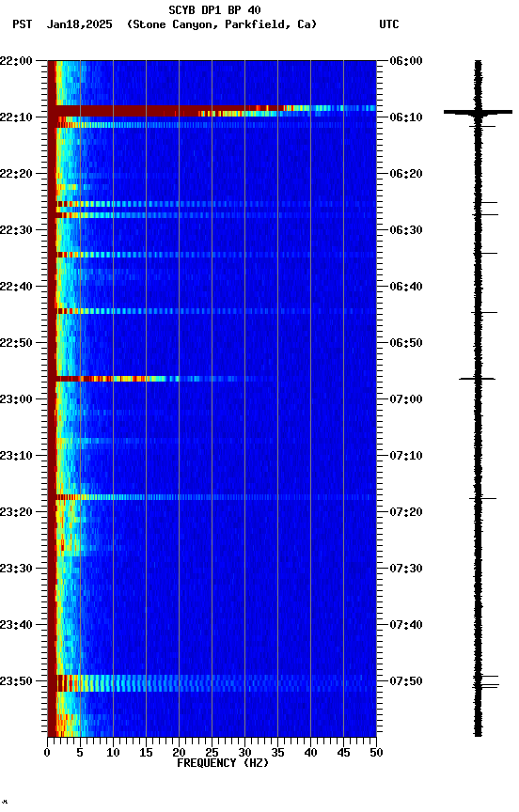Click the '07:50' UTC time label
This screenshot has width=519, height=812.
[406, 681]
